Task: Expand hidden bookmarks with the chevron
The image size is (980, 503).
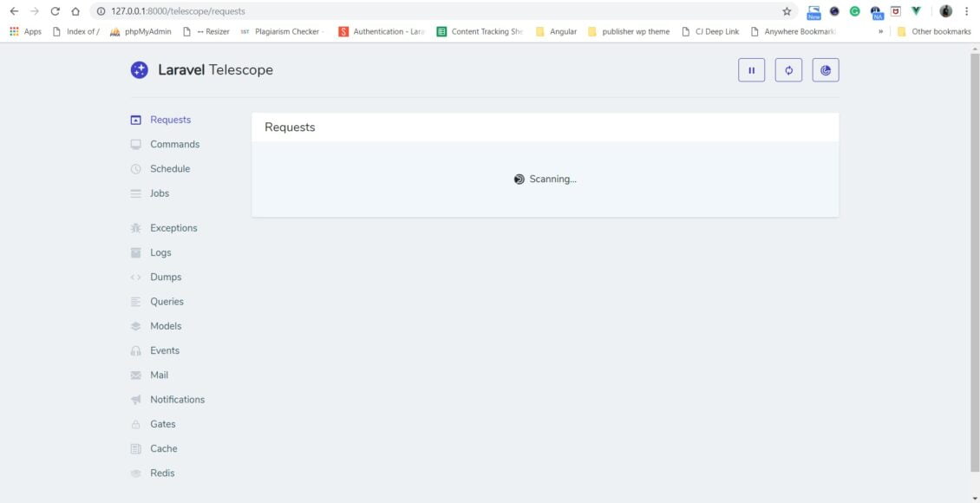Action: [x=879, y=30]
